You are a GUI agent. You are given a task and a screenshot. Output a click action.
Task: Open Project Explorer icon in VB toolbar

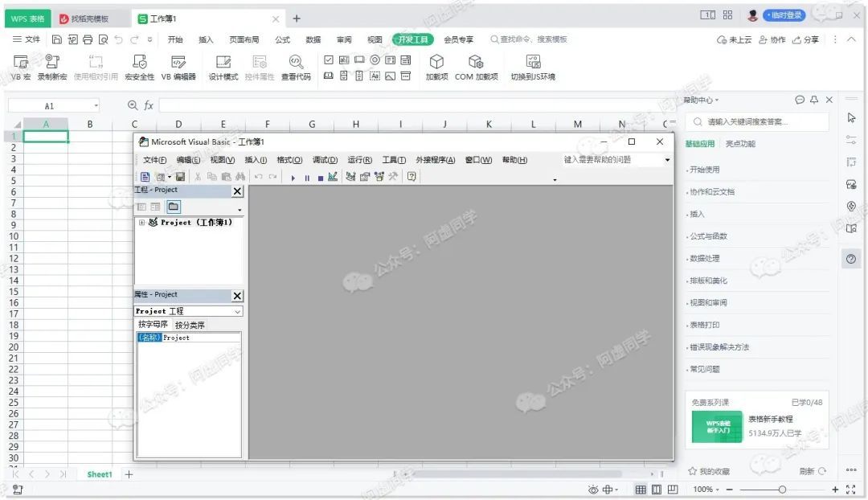pos(350,177)
